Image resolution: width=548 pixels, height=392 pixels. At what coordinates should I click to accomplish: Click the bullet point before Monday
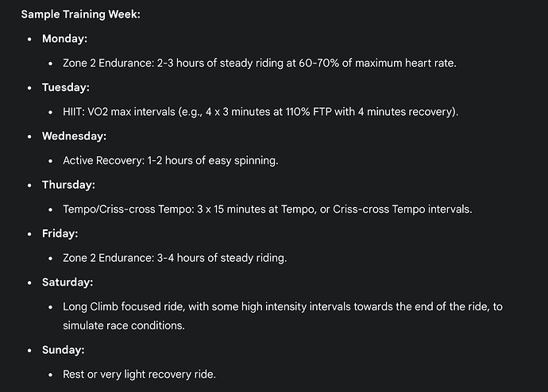[x=29, y=39]
